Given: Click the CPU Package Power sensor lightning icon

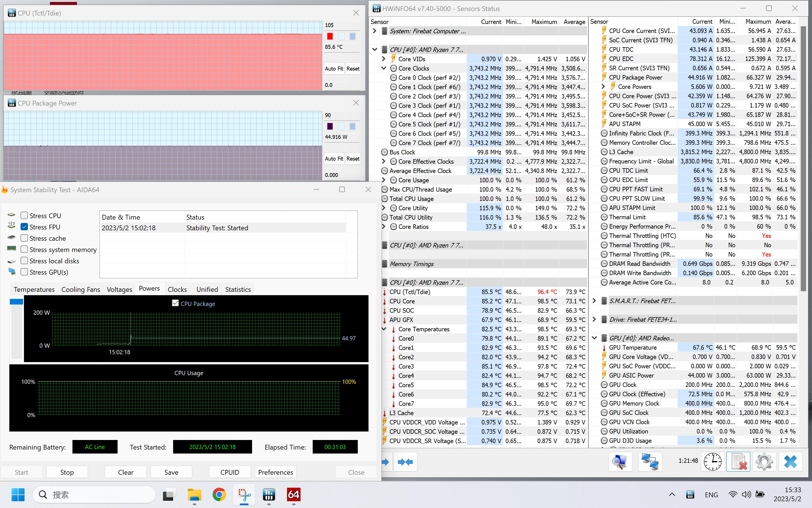Looking at the screenshot, I should coord(604,77).
